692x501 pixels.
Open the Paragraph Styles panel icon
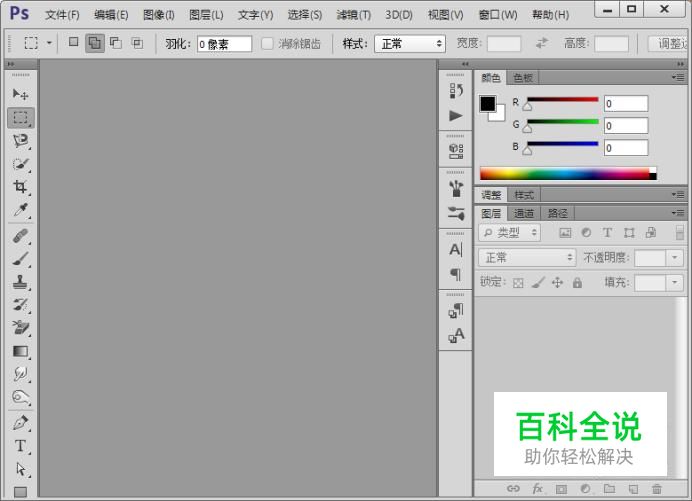(456, 311)
